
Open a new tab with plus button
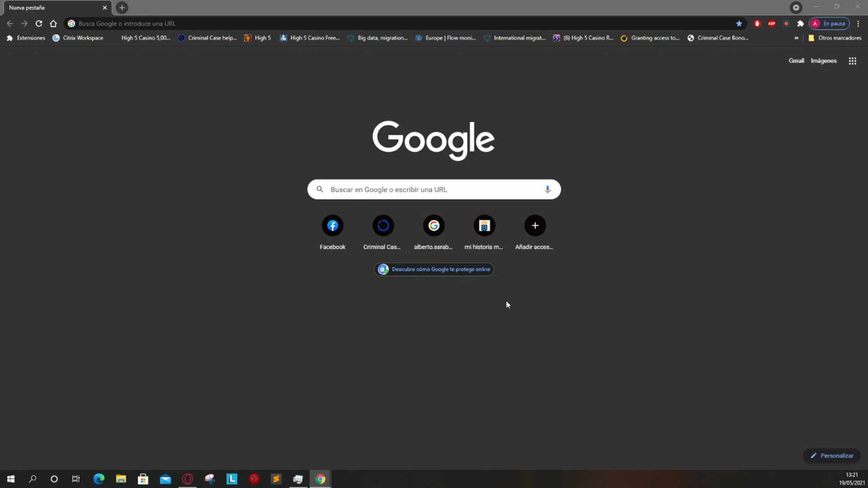point(122,8)
